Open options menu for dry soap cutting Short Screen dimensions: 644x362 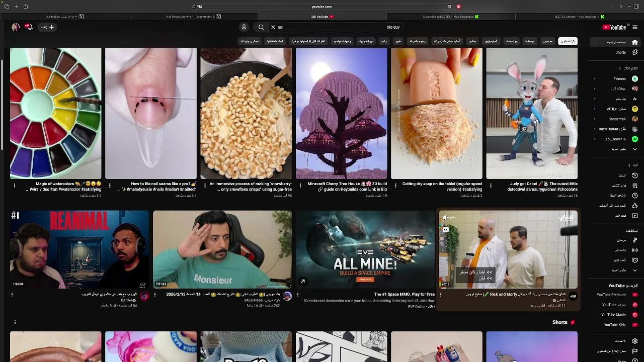(395, 186)
